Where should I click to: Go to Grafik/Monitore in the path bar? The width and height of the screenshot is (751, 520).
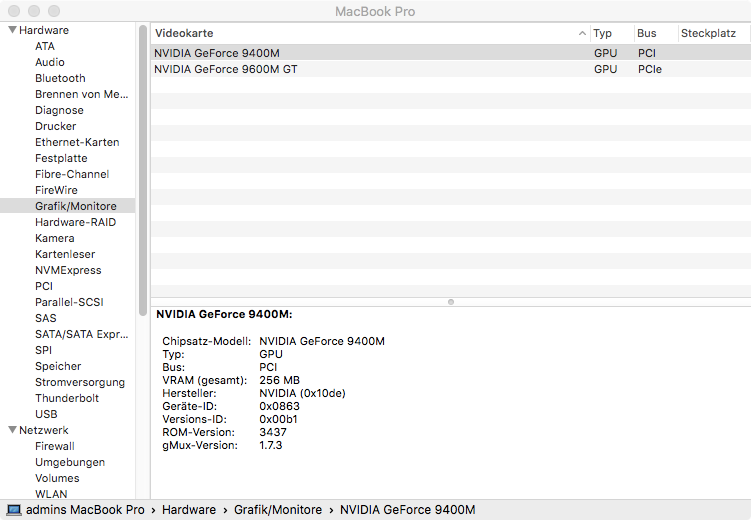pos(278,510)
